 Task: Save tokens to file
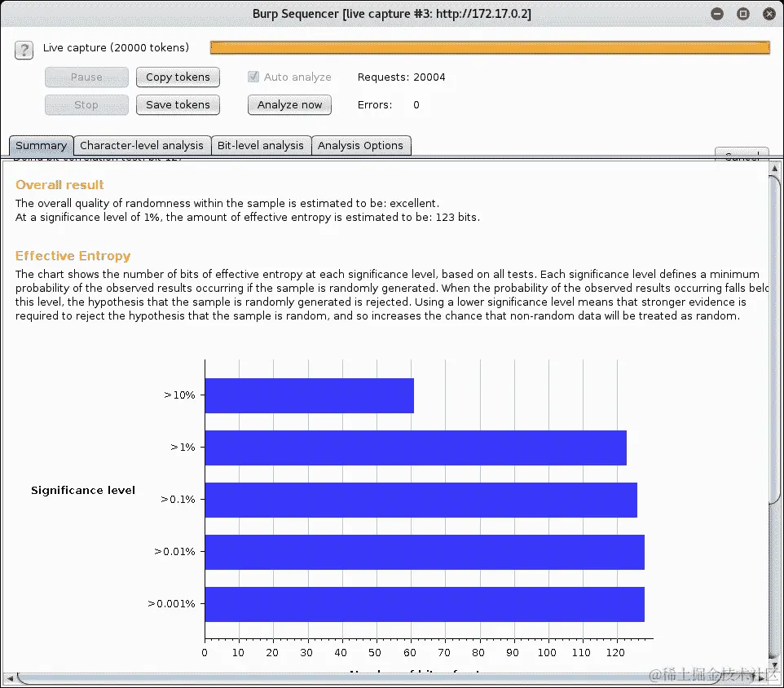click(178, 105)
